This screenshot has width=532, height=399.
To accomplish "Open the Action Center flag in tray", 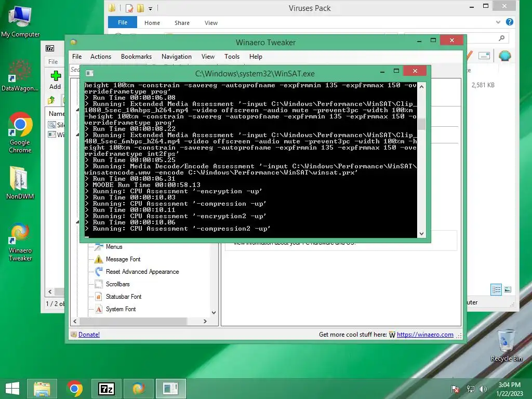I will click(455, 389).
